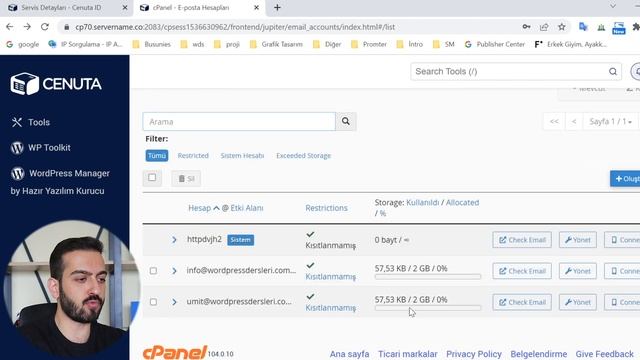Open a new browser tab with plus icon
This screenshot has width=640, height=360.
point(277,7)
